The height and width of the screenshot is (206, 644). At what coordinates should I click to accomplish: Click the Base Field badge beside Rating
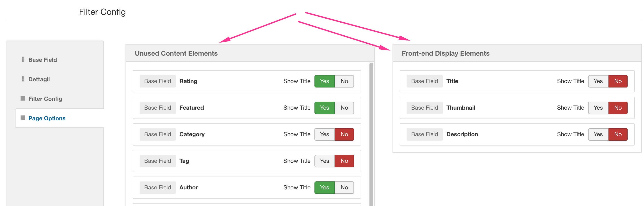(157, 81)
